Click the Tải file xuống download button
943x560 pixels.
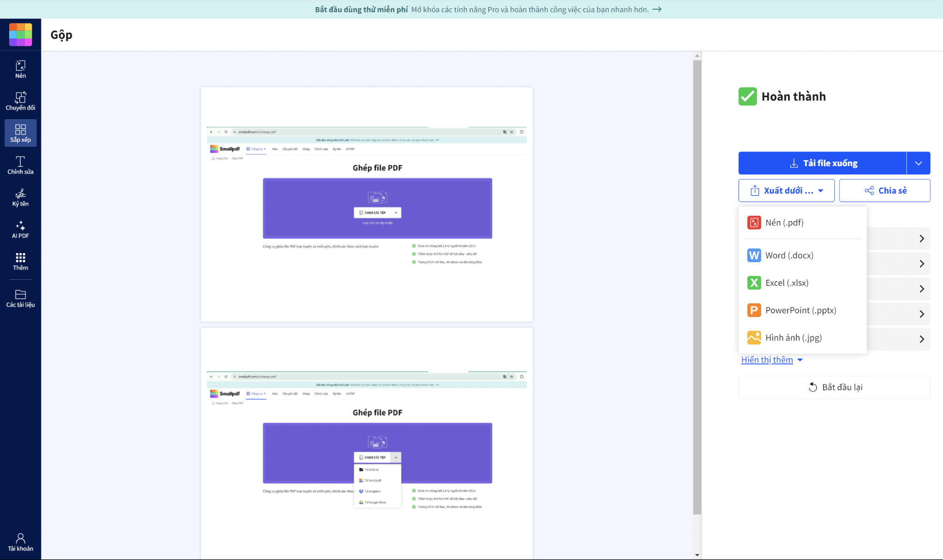(822, 163)
